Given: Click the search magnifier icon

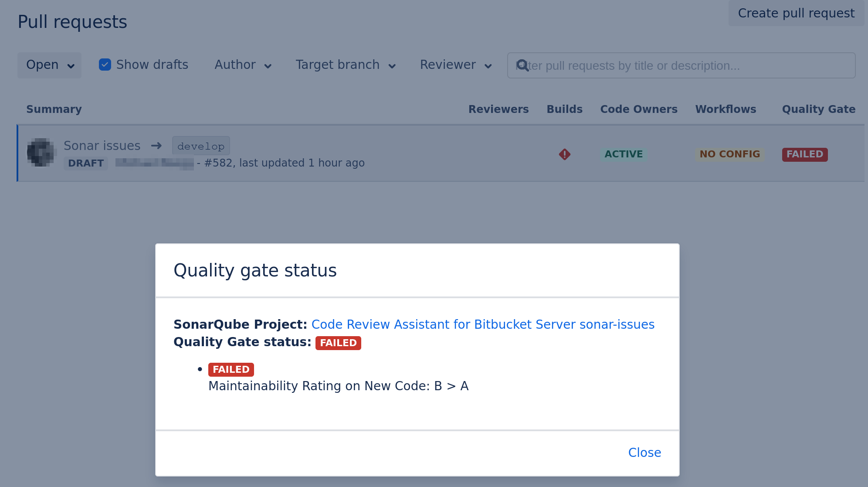Looking at the screenshot, I should coord(522,65).
